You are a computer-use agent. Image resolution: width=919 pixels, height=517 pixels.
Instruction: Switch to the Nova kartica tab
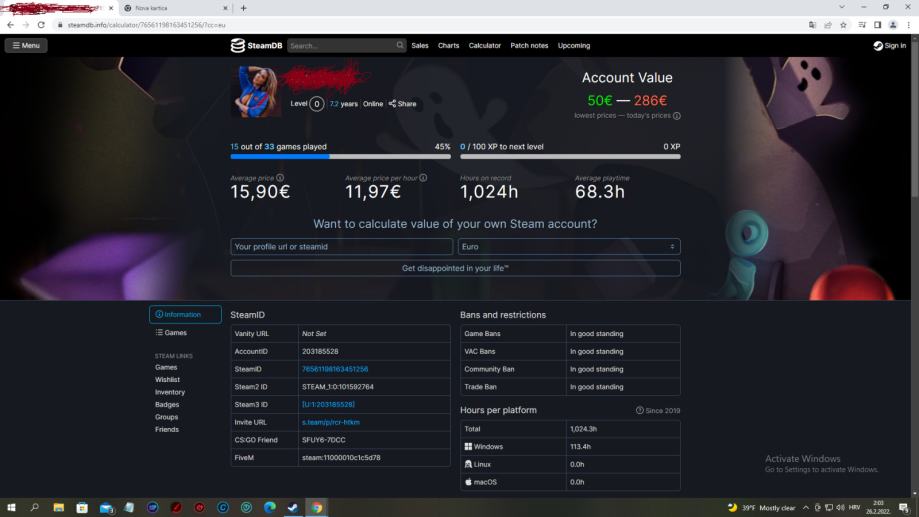(x=174, y=8)
